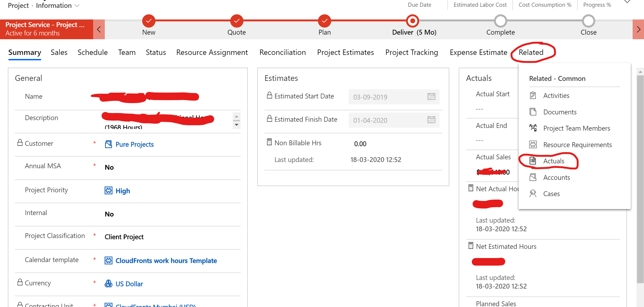
Task: Open Actuals from Related menu
Action: [554, 161]
